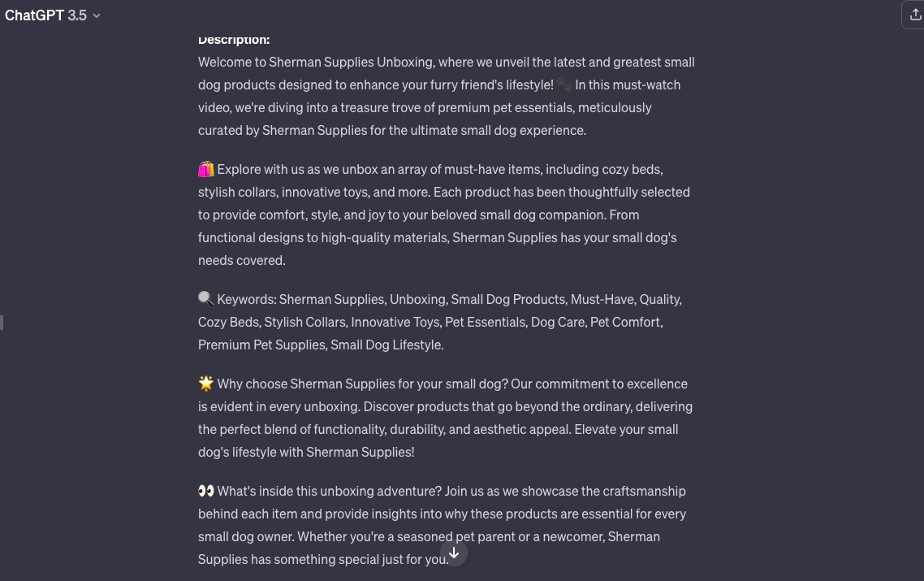Click the short line reading needs covered.
Image resolution: width=924 pixels, height=581 pixels.
click(242, 260)
